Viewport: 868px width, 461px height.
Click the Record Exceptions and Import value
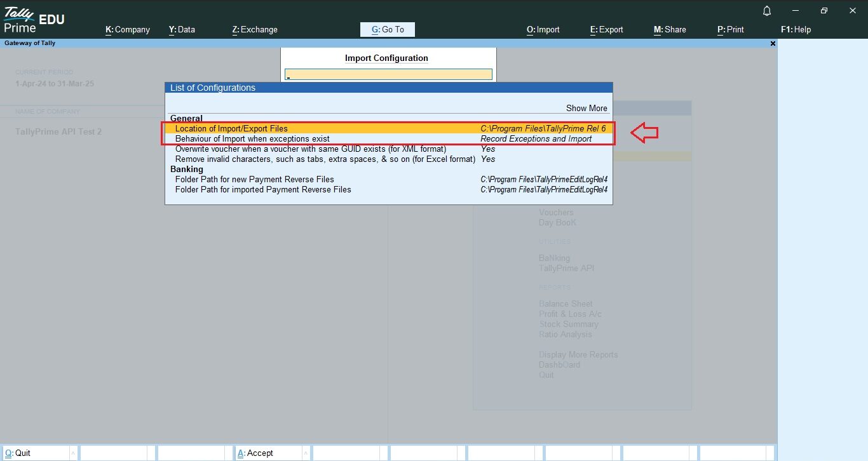pos(536,138)
